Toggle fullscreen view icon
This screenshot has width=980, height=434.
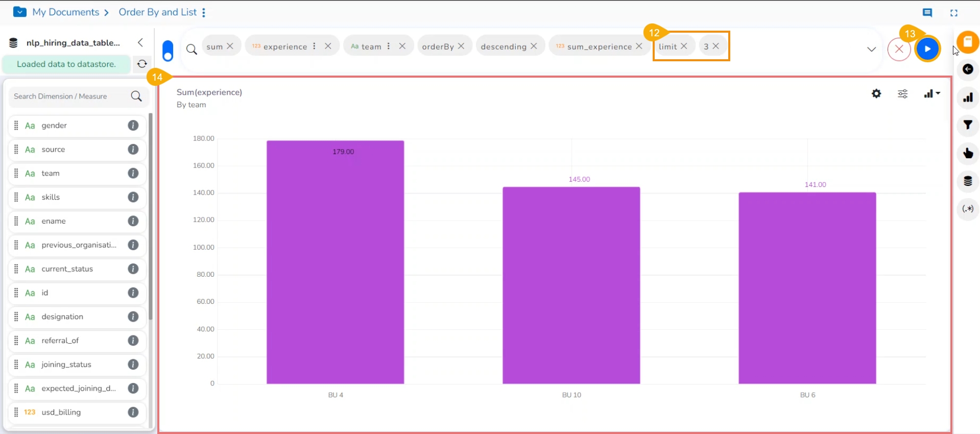click(x=953, y=13)
